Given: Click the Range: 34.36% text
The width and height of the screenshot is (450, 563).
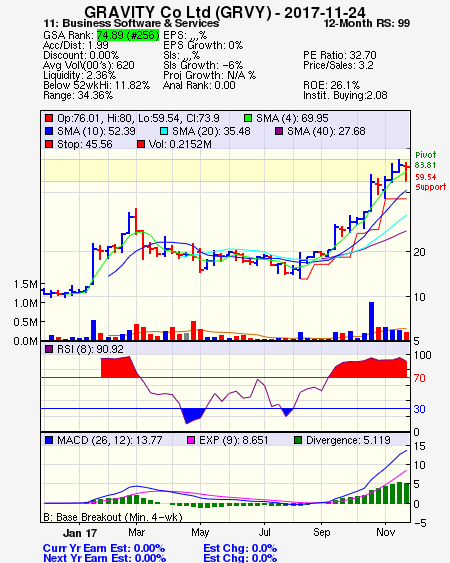Looking at the screenshot, I should pyautogui.click(x=78, y=95).
